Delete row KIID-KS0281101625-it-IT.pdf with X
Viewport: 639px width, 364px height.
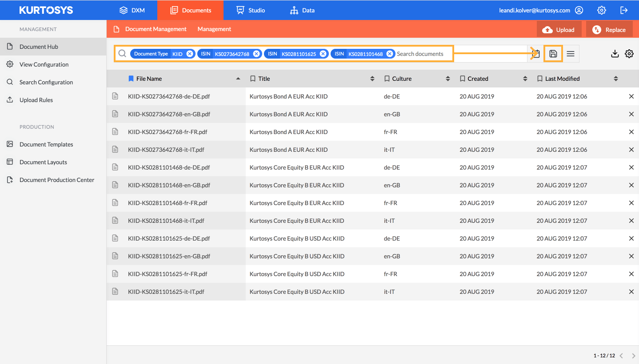pos(631,292)
